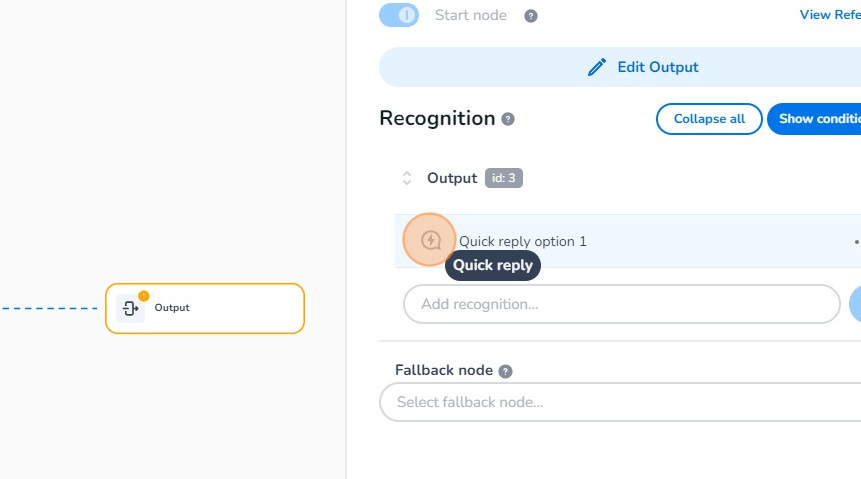Click the Collapse all button

[709, 119]
